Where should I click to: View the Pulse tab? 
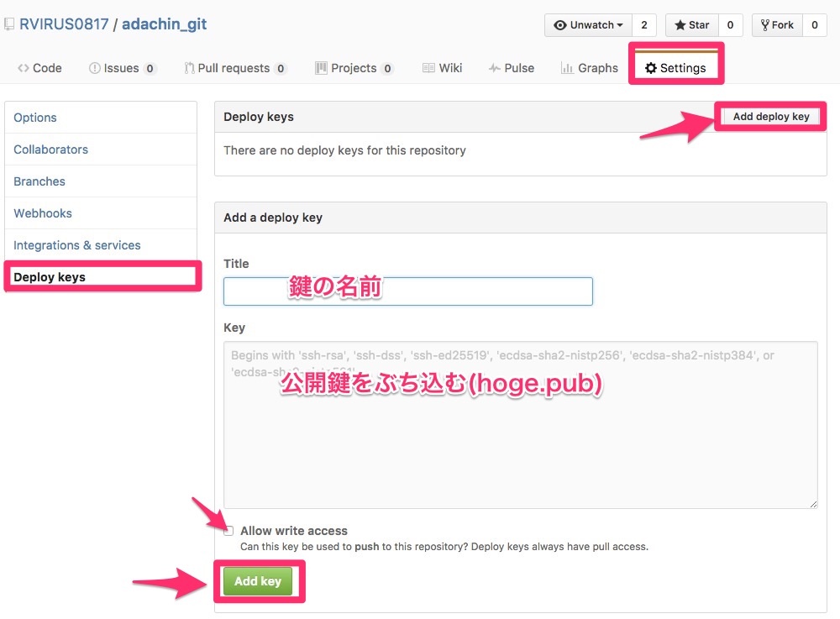tap(512, 68)
